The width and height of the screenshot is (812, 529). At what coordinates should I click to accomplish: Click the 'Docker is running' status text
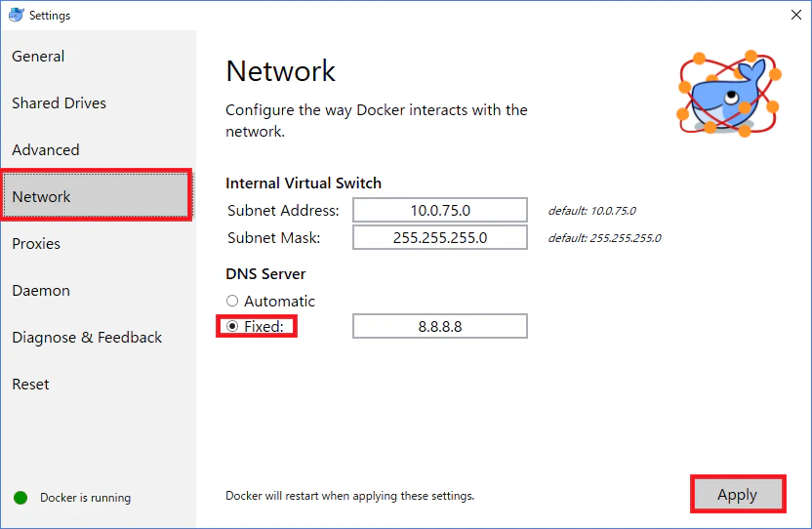[x=86, y=498]
